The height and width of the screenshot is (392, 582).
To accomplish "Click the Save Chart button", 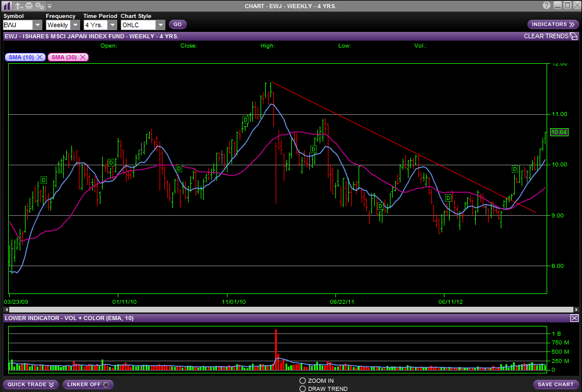I will (x=555, y=384).
